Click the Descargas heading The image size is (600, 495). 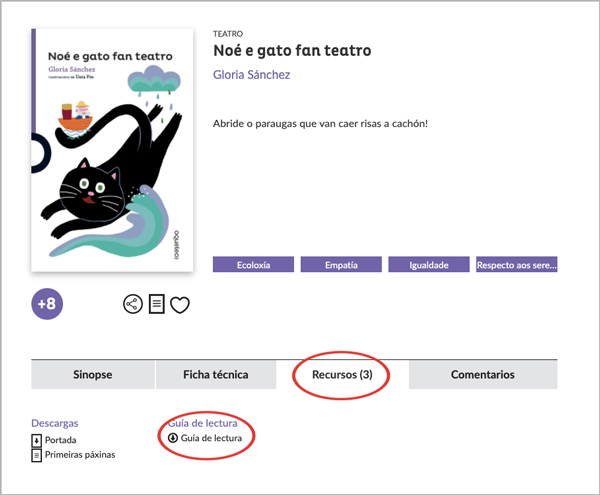pyautogui.click(x=55, y=423)
